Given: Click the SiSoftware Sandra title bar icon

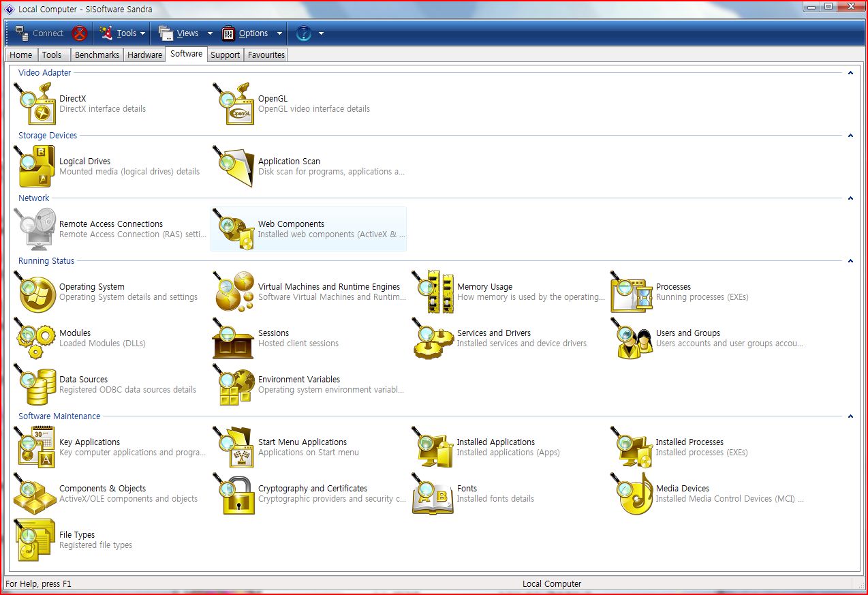Looking at the screenshot, I should click(10, 9).
